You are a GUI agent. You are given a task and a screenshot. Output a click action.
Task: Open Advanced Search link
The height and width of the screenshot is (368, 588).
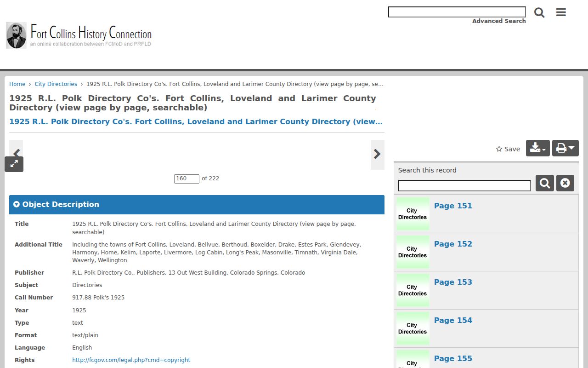click(x=499, y=21)
